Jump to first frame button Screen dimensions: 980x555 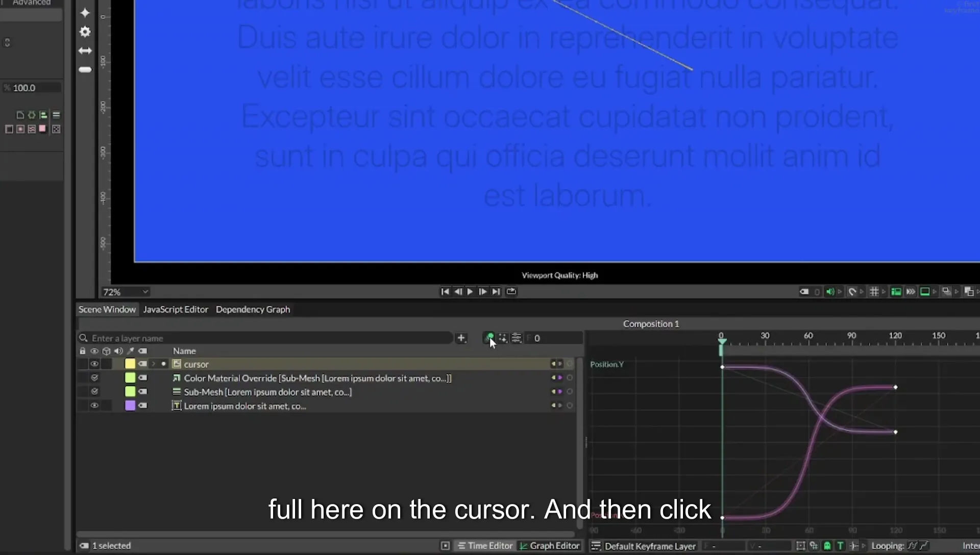[445, 292]
